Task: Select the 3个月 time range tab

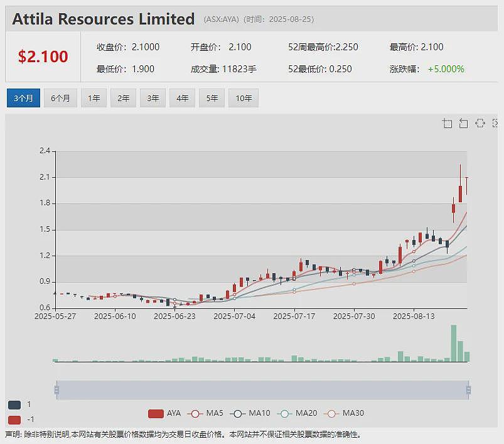Action: point(23,98)
